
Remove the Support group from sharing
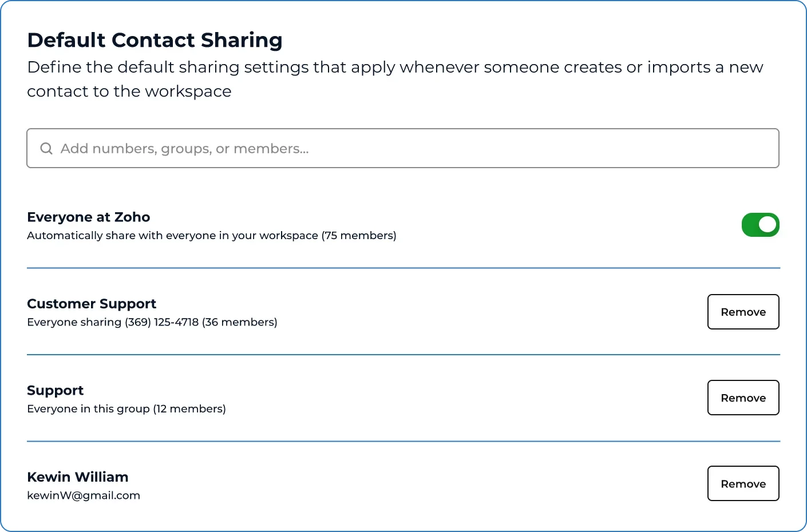tap(743, 398)
